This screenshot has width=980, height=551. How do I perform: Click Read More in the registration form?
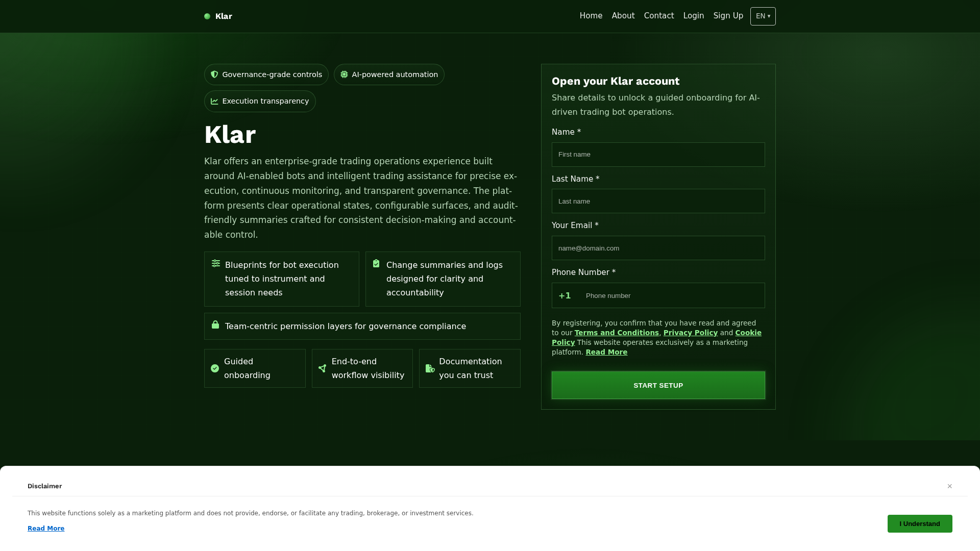606,352
